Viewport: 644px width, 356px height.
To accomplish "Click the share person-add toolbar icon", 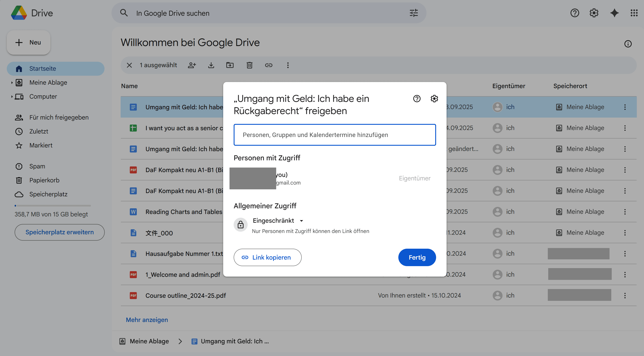I will (192, 65).
